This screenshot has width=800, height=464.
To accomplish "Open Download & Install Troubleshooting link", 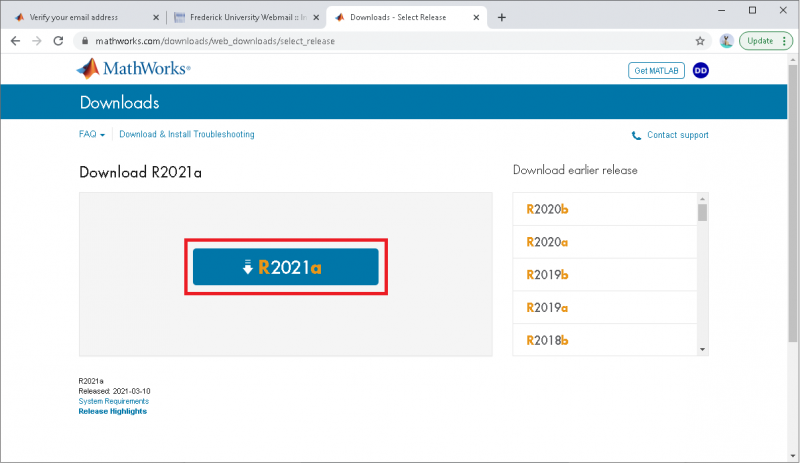I will (186, 134).
